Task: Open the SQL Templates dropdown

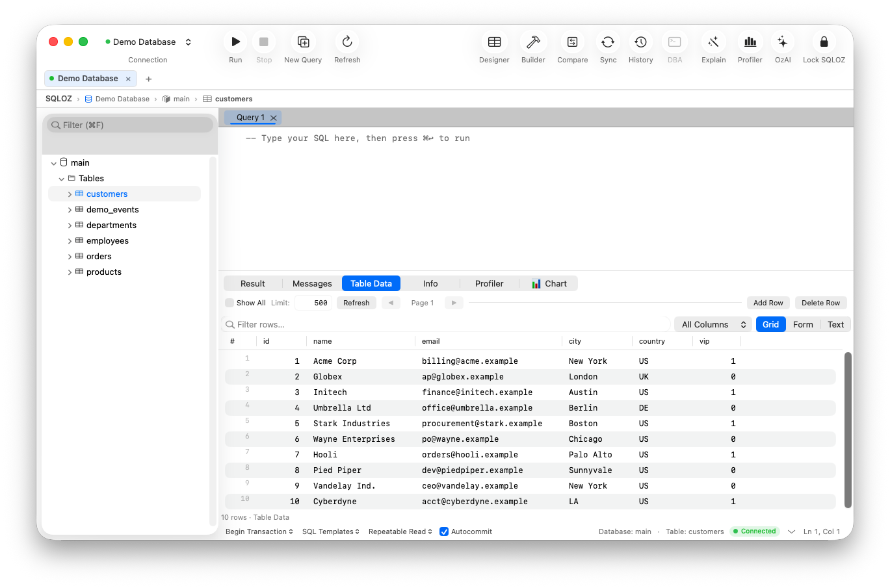Action: click(331, 531)
